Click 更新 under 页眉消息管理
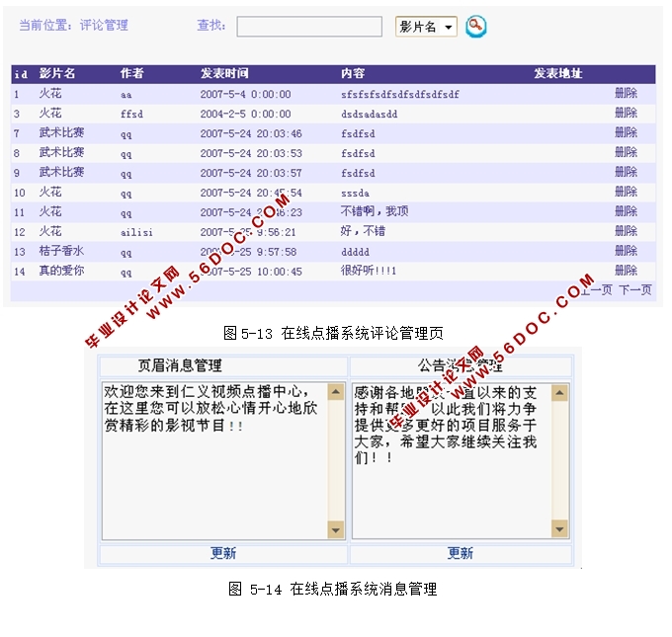 click(x=223, y=553)
